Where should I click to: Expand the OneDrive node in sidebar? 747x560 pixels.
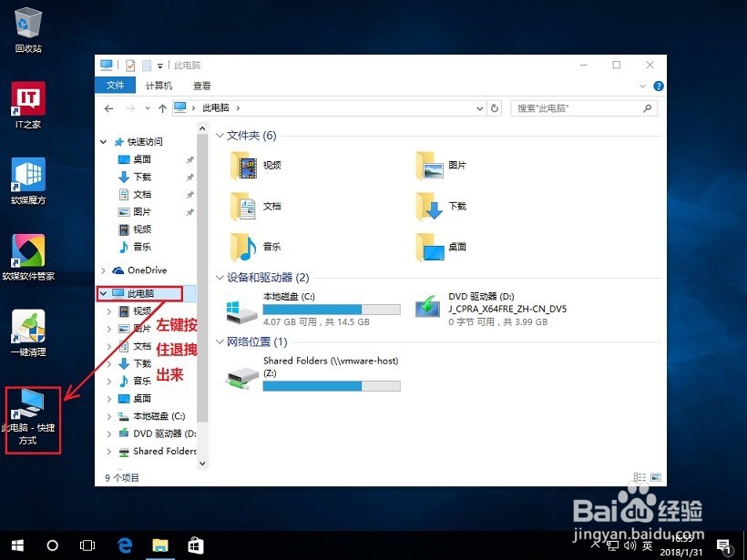coord(103,270)
